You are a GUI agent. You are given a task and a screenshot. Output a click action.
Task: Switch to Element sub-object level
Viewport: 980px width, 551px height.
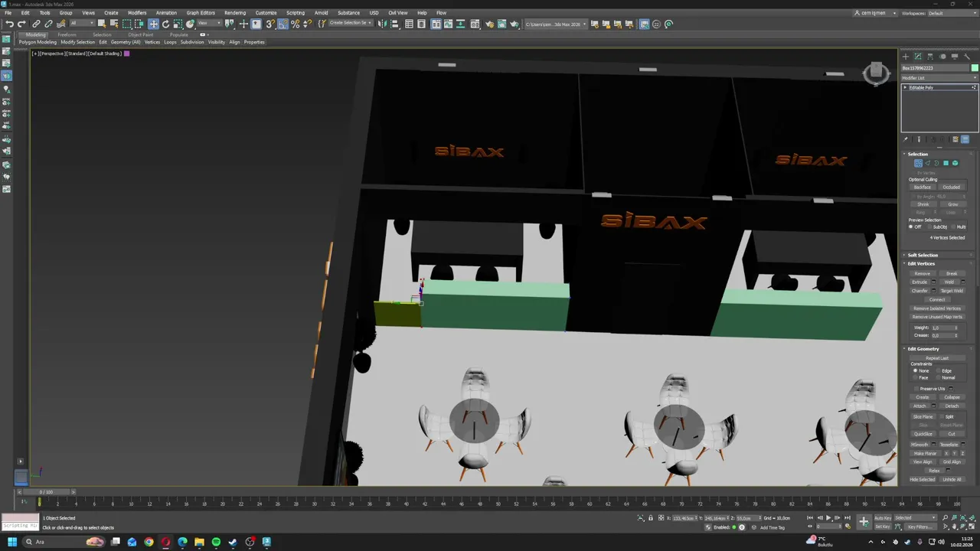point(955,163)
